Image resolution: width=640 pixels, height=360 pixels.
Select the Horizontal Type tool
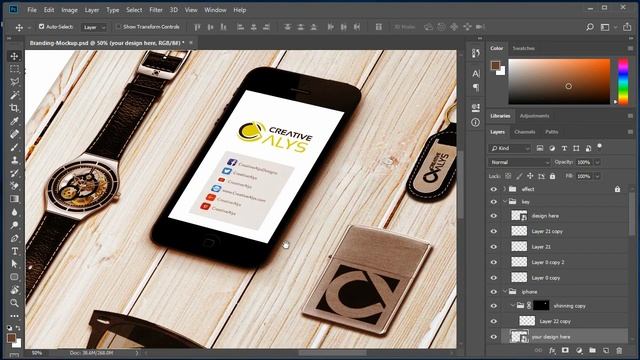coord(14,251)
